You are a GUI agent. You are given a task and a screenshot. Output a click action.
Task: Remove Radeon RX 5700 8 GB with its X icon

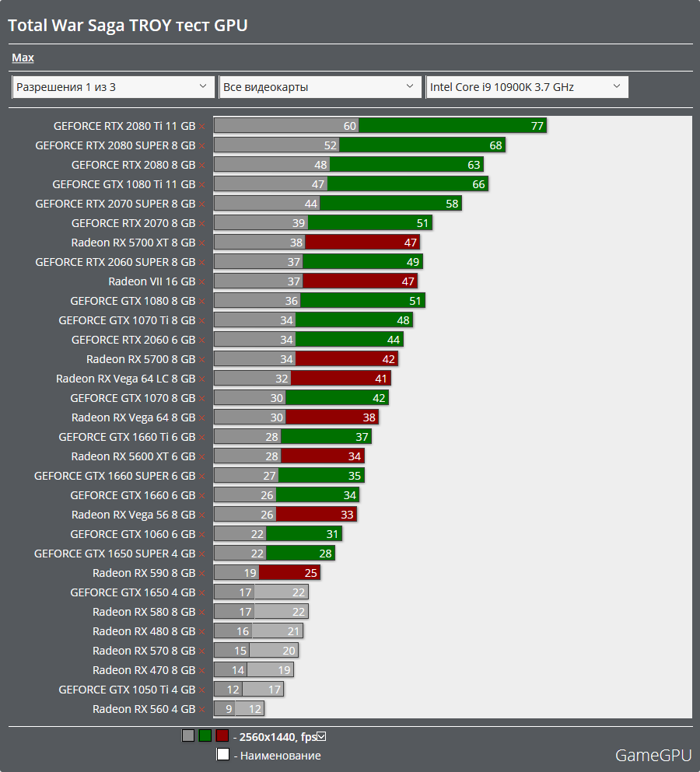202,360
